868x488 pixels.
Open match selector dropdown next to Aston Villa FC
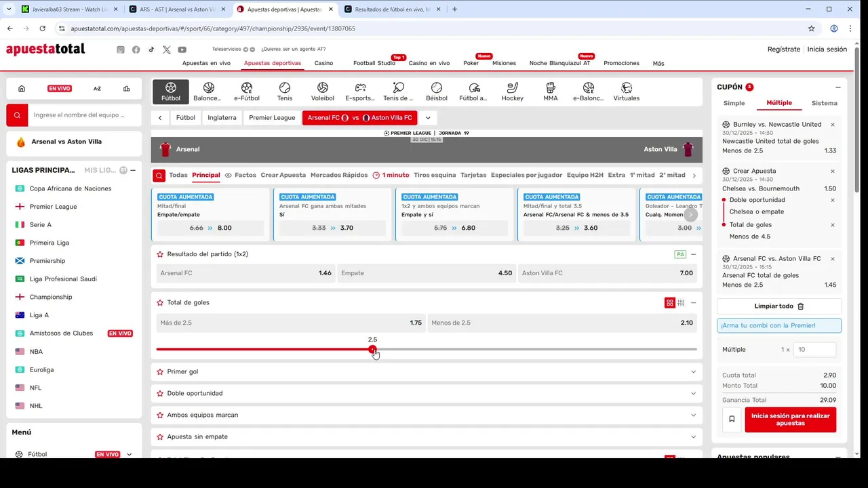pyautogui.click(x=428, y=118)
